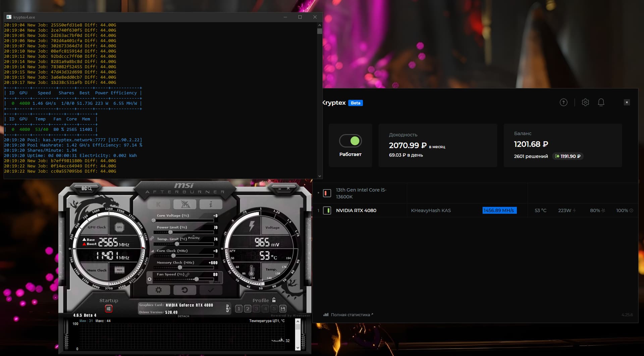Image resolution: width=644 pixels, height=356 pixels.
Task: Select Afterburner profile slot 4
Action: [265, 309]
